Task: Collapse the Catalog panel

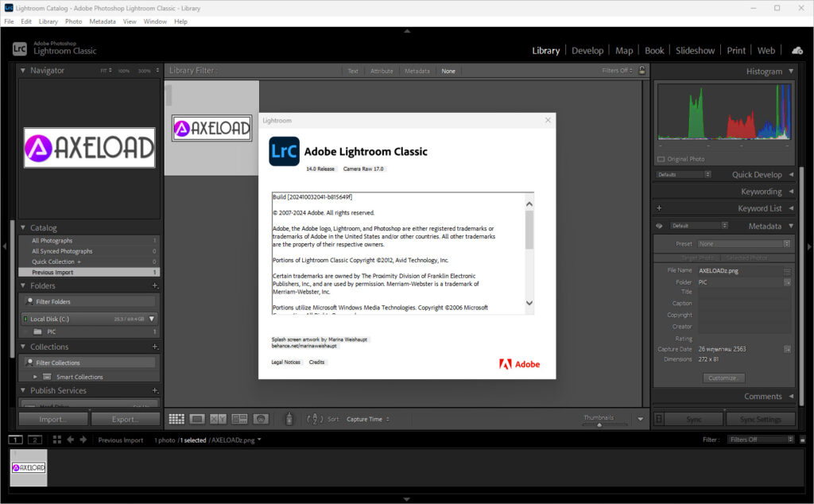Action: [23, 227]
